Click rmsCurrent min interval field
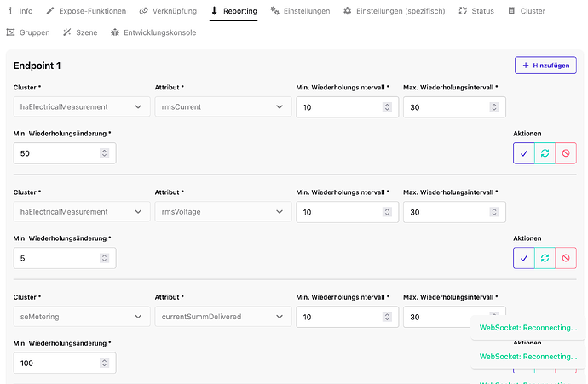 tap(347, 107)
